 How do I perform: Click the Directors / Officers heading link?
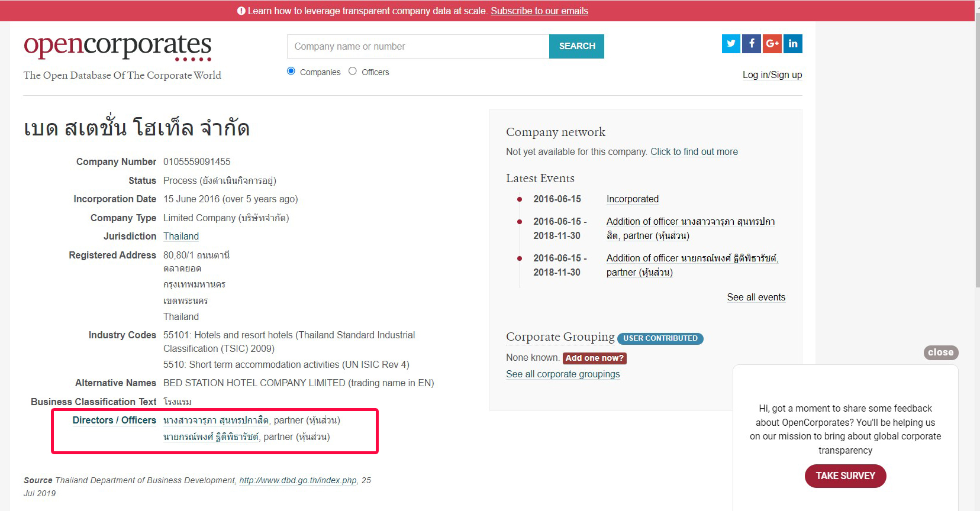pyautogui.click(x=114, y=420)
